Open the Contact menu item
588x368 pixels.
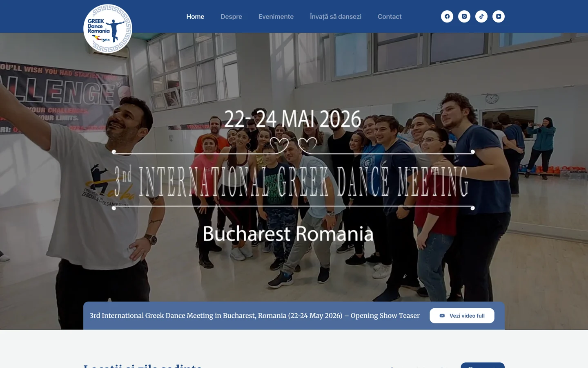[390, 17]
